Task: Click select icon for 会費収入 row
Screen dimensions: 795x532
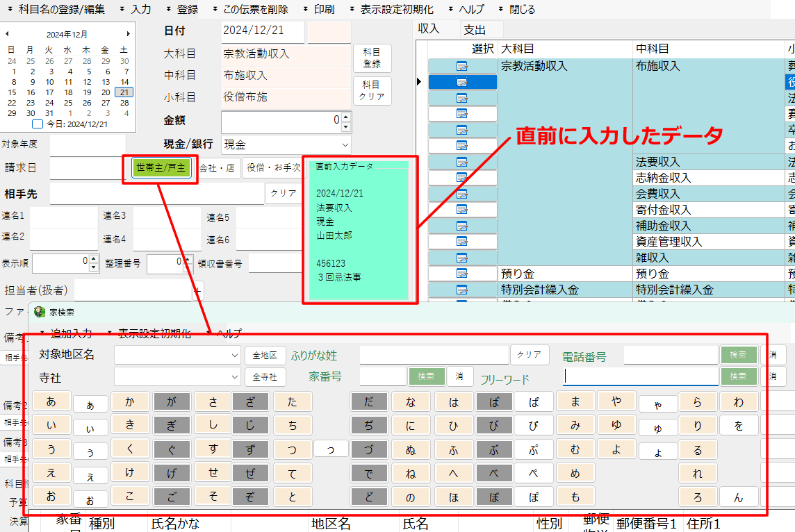Action: [462, 194]
